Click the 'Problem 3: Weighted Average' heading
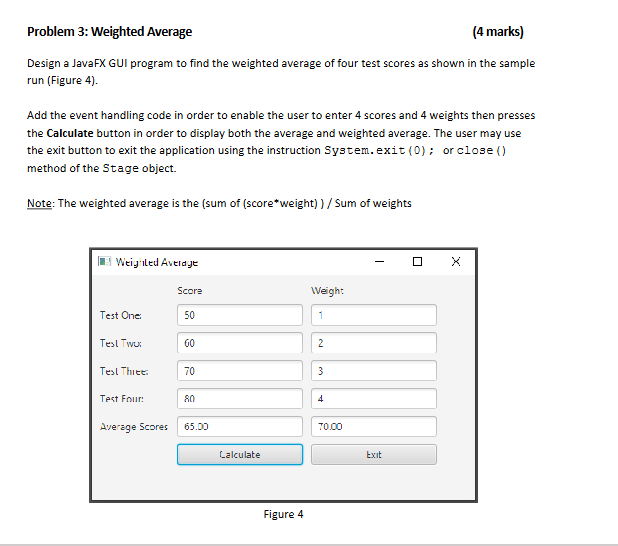Viewport: 618px width, 546px height. tap(110, 32)
